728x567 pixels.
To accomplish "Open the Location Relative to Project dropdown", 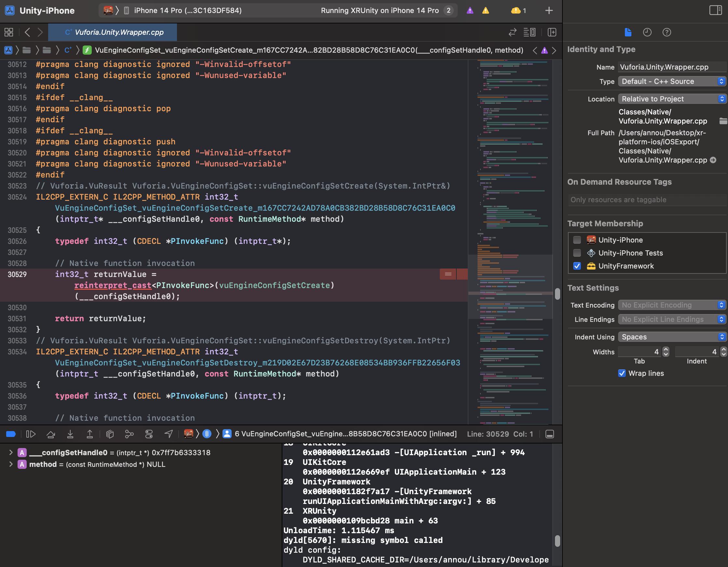I will coord(672,99).
